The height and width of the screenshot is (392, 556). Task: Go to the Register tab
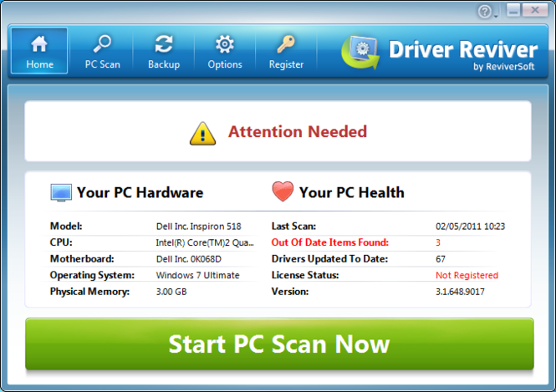[286, 51]
